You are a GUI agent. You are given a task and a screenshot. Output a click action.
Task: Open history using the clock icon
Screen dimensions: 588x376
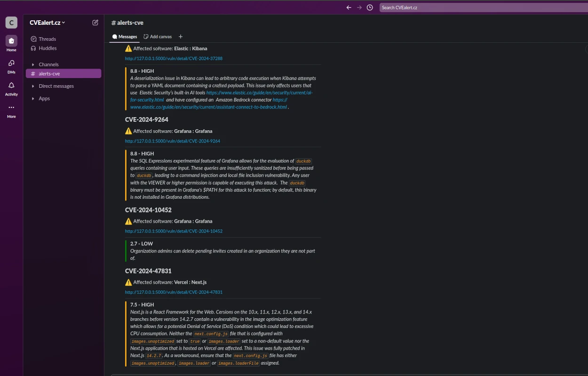tap(370, 7)
